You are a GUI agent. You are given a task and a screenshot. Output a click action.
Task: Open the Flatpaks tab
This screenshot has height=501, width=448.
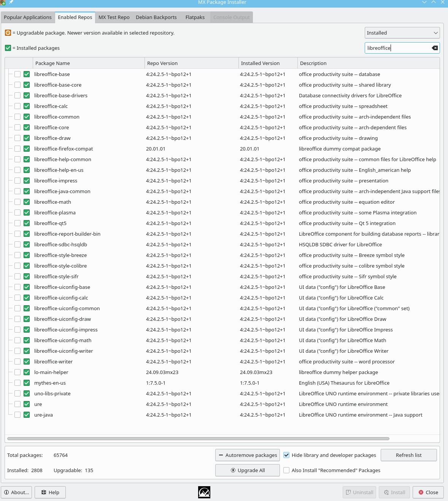click(195, 17)
